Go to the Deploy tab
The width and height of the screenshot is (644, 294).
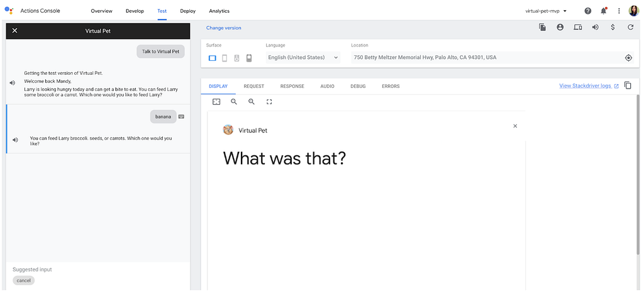coord(187,11)
